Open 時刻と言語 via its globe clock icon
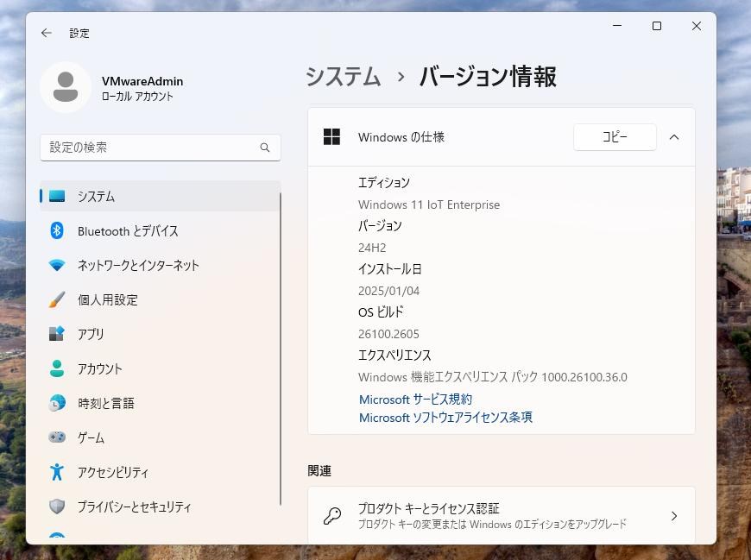751x560 pixels. [x=57, y=403]
